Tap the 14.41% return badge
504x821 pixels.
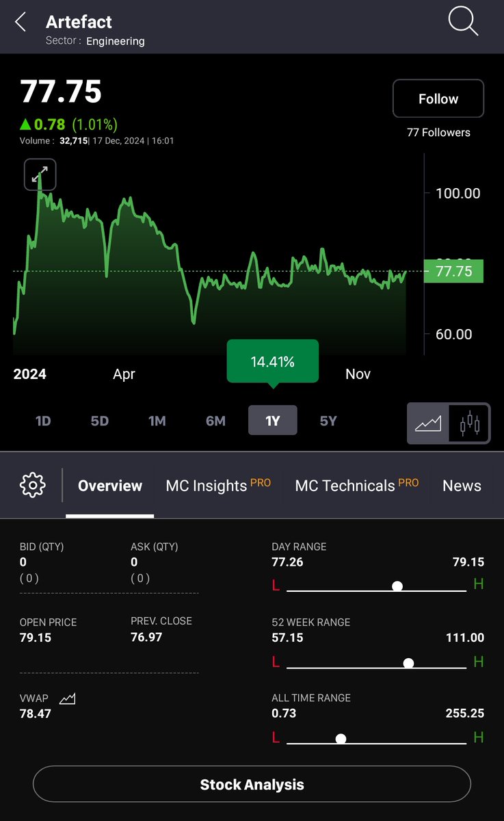[273, 361]
